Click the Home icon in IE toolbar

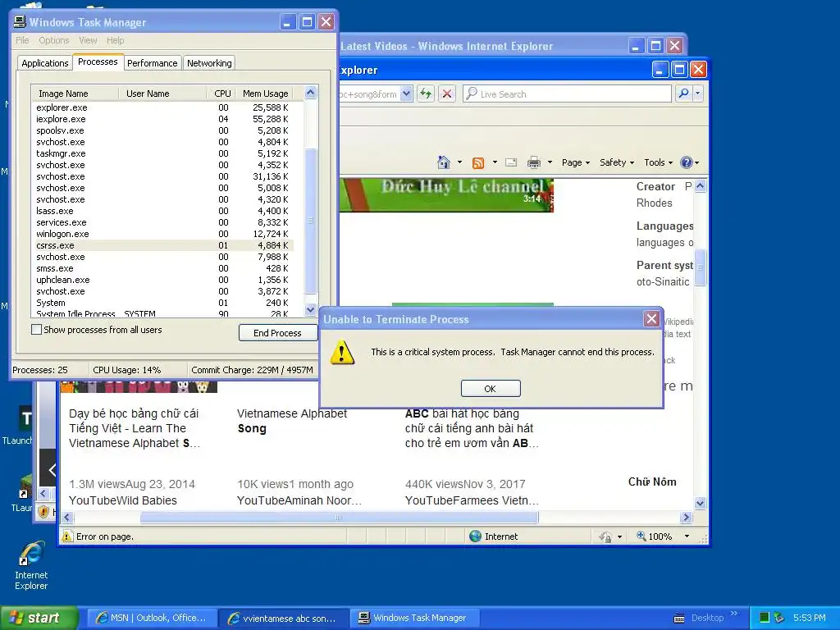[444, 162]
